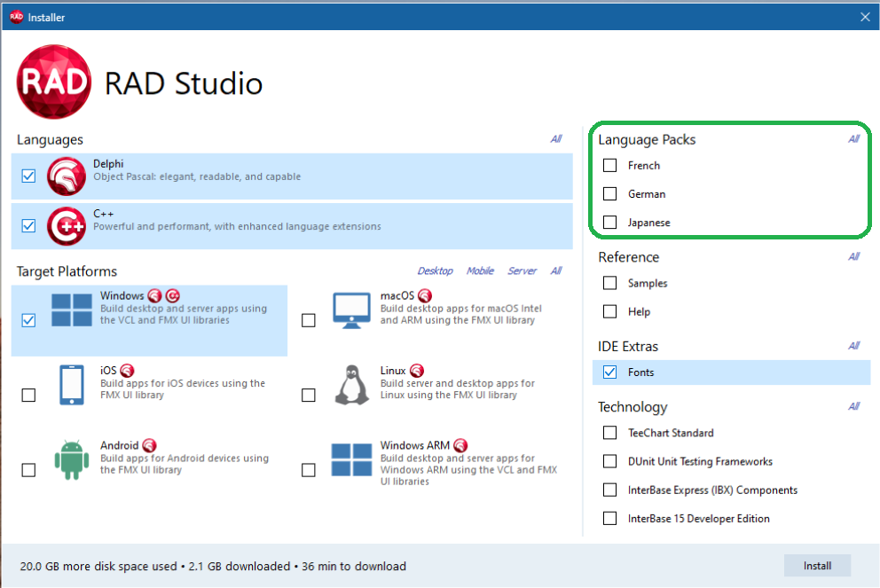Enable the French language pack checkbox
The image size is (880, 588).
click(x=609, y=166)
